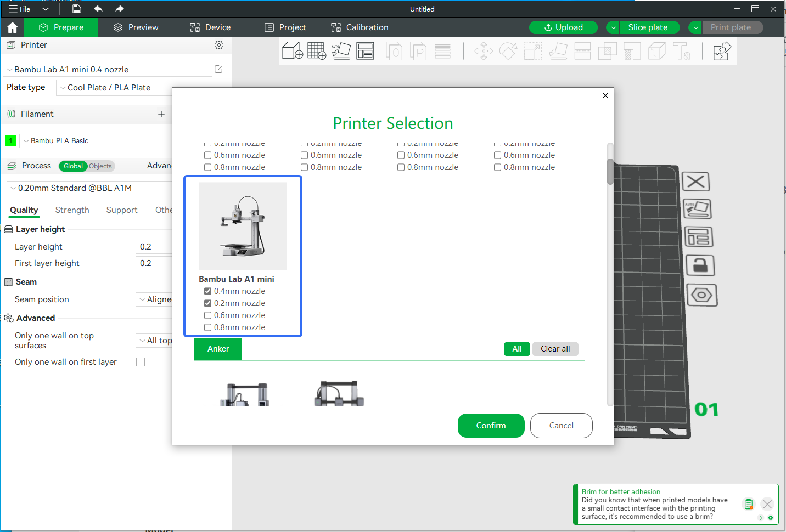Open the Strength settings tab
786x532 pixels.
[72, 210]
